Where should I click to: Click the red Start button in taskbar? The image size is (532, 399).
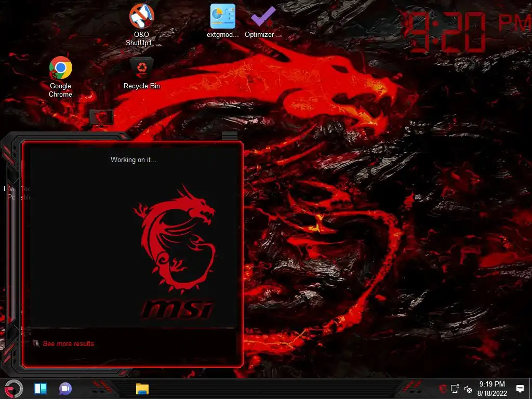point(14,389)
